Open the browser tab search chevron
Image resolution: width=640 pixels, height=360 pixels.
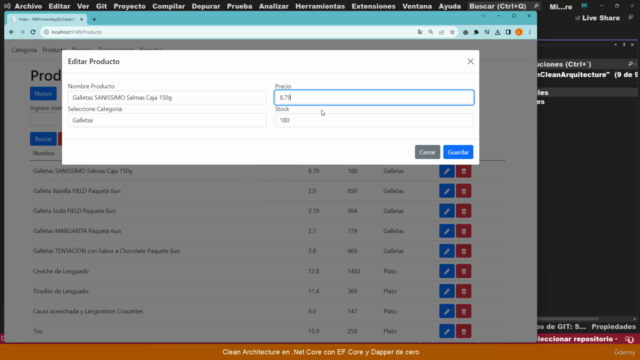click(x=483, y=16)
